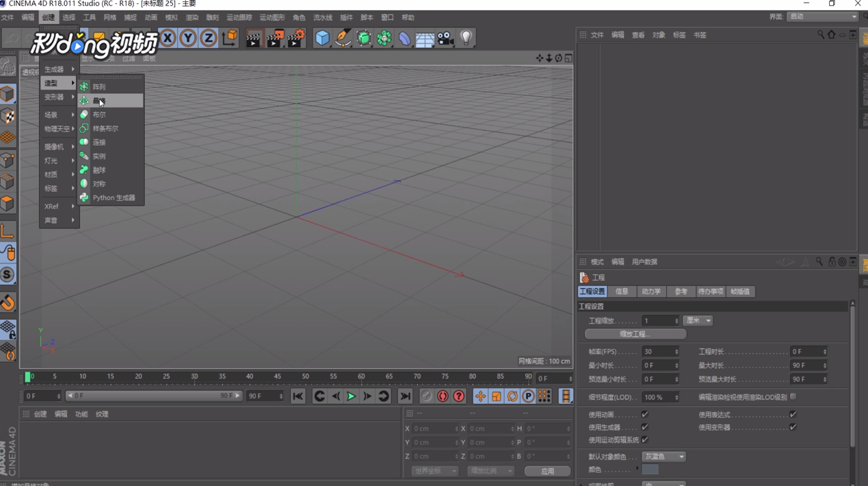Expand the 生成器 submenu
Screen dimensions: 868x486
[59, 69]
